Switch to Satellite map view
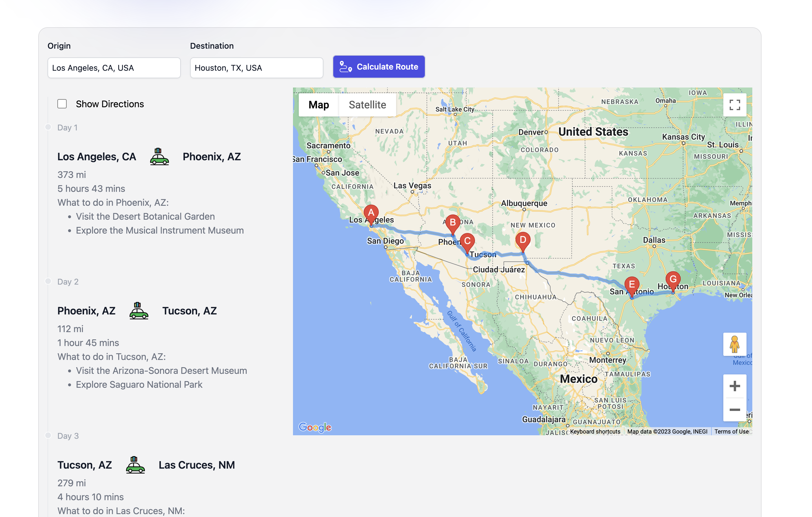The width and height of the screenshot is (812, 517). pos(367,105)
